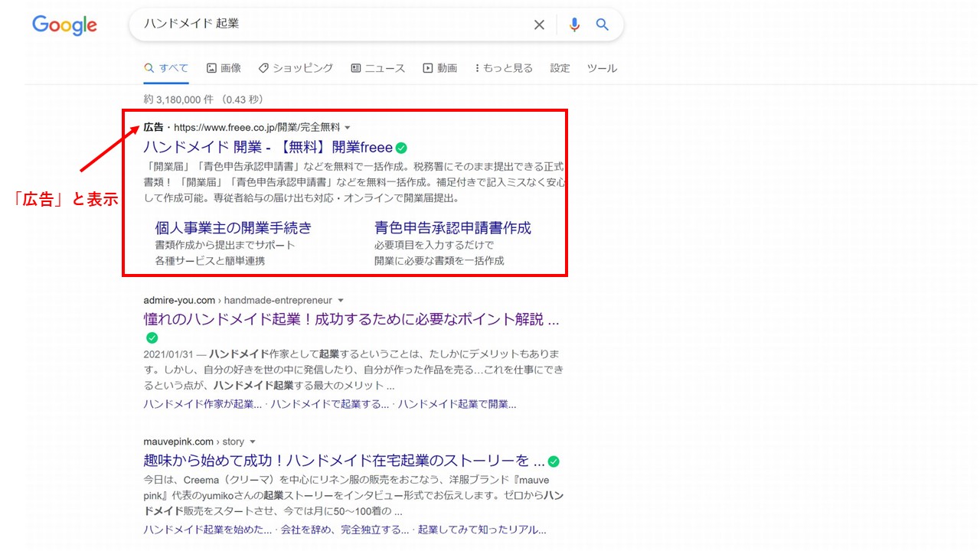Clear the search box with X icon
The width and height of the screenshot is (980, 551).
coord(539,24)
